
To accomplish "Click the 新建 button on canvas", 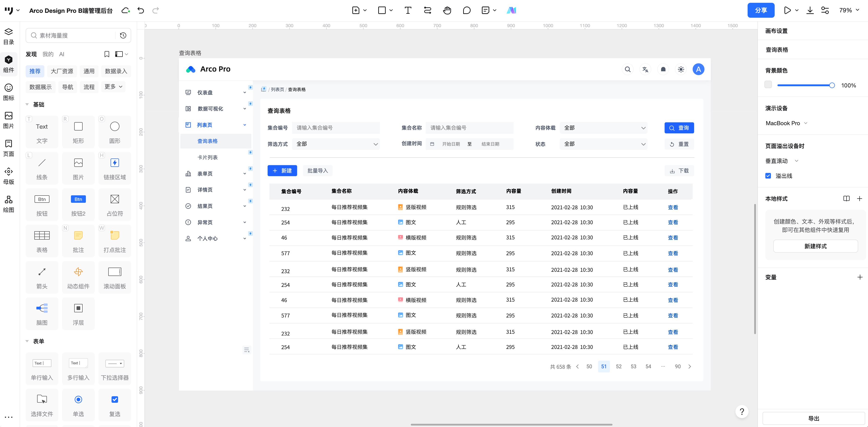I will click(282, 171).
